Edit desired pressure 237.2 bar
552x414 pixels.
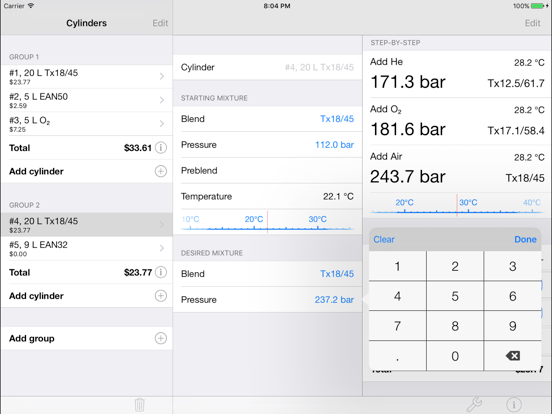click(334, 300)
